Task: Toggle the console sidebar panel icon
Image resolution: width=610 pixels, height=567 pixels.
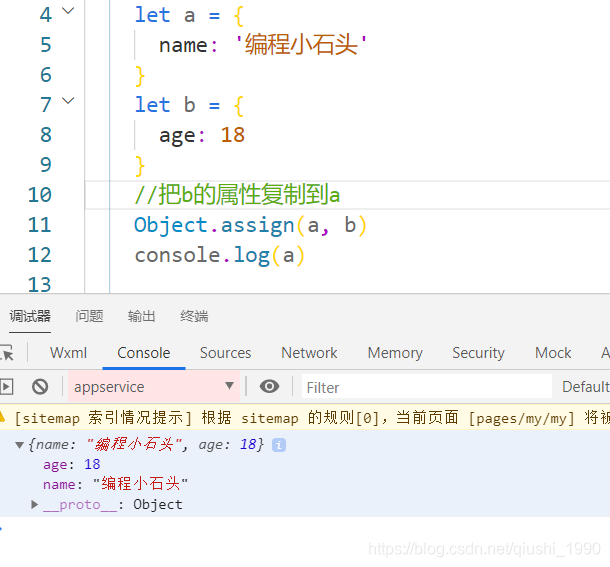Action: 6,387
